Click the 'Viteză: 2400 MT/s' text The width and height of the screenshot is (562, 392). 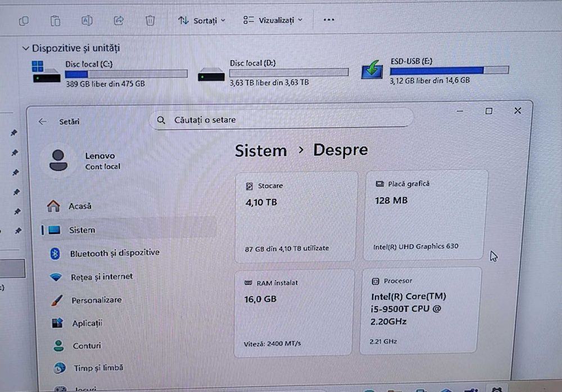pyautogui.click(x=272, y=344)
